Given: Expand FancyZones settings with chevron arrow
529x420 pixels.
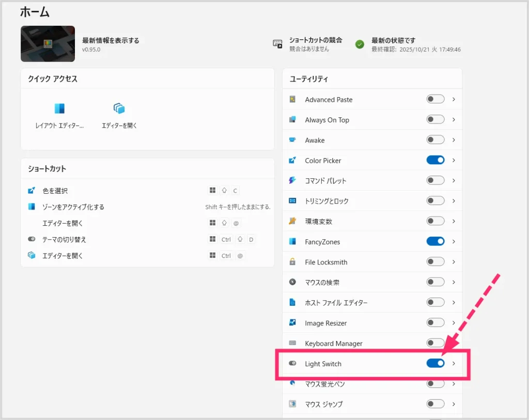Looking at the screenshot, I should (x=454, y=241).
